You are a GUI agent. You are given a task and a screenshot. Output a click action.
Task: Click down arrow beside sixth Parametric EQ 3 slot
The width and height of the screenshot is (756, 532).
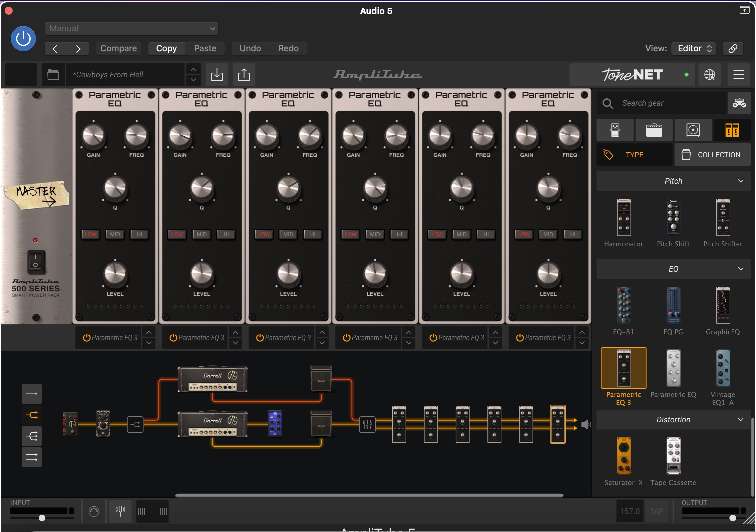pos(582,343)
